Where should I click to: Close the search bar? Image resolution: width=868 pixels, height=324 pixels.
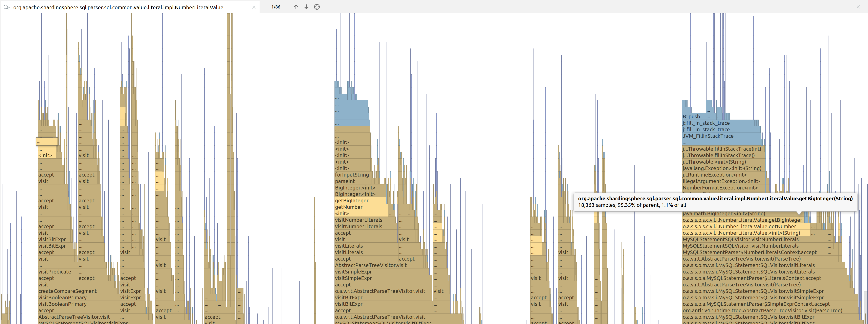pyautogui.click(x=858, y=7)
